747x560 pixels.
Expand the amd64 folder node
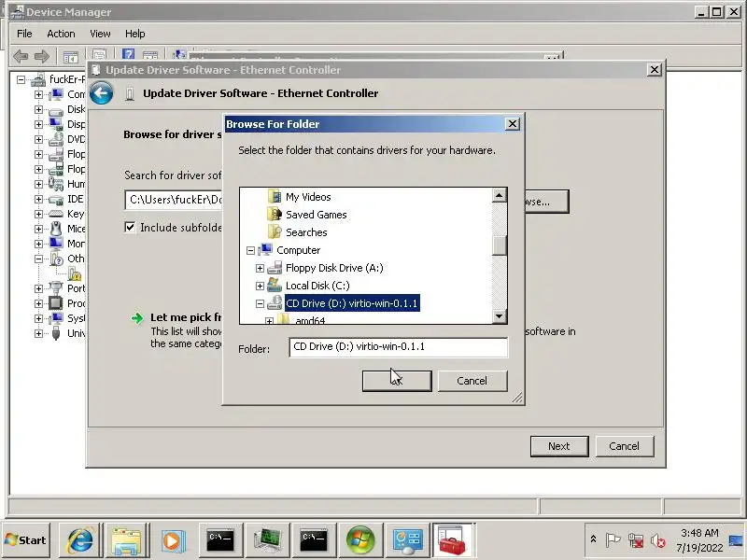(x=269, y=321)
